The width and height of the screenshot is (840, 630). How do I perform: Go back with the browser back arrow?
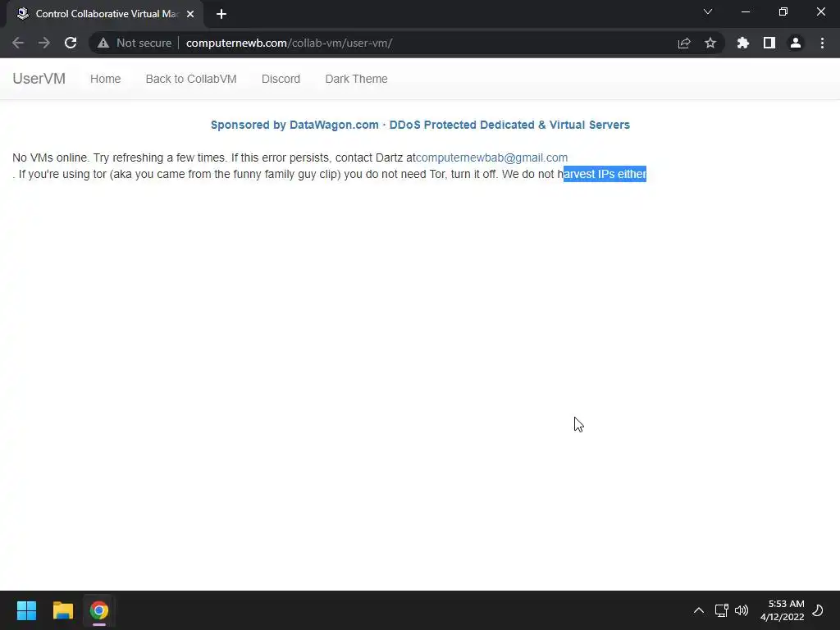tap(18, 43)
